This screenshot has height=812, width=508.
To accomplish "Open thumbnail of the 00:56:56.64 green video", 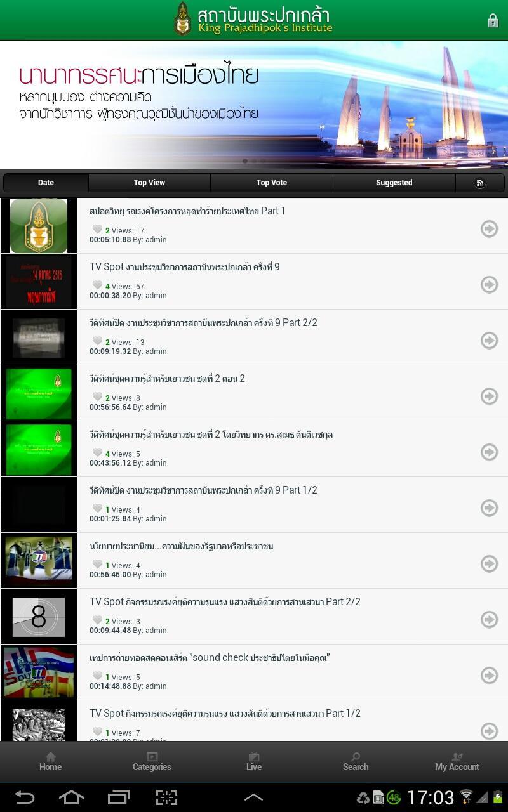I will pos(39,393).
